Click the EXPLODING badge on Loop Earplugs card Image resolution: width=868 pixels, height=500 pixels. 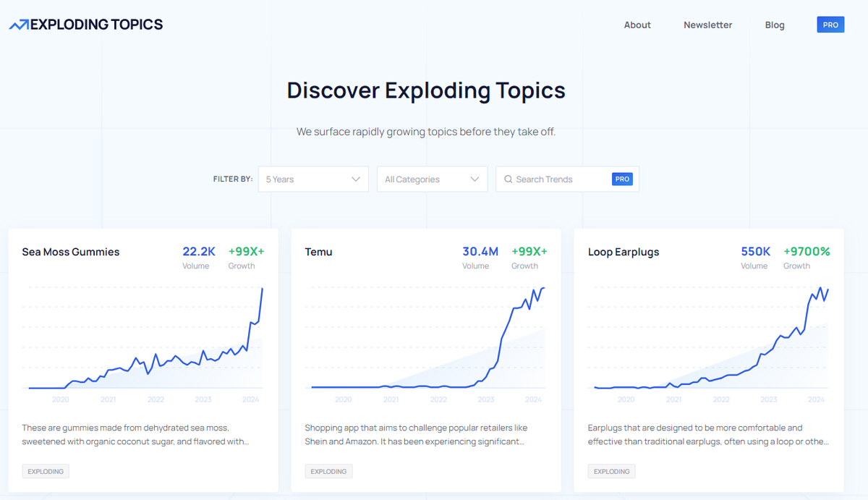(x=611, y=471)
